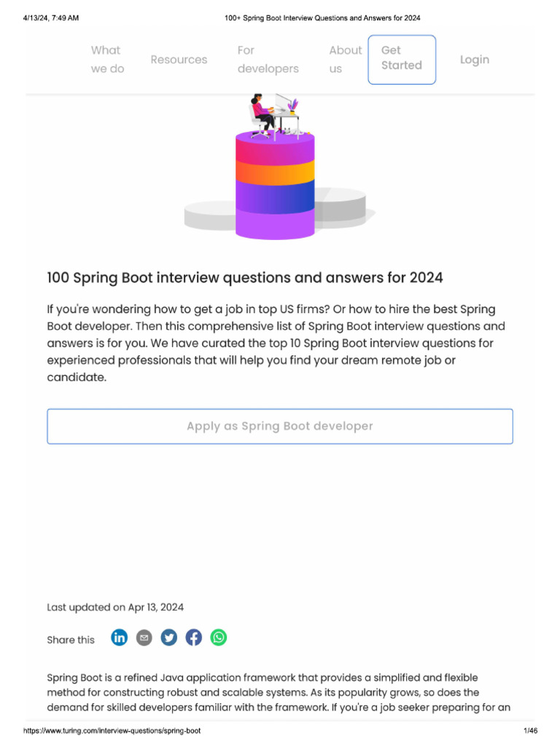Click the page title in the print header
Image resolution: width=560 pixels, height=747 pixels.
coord(322,18)
